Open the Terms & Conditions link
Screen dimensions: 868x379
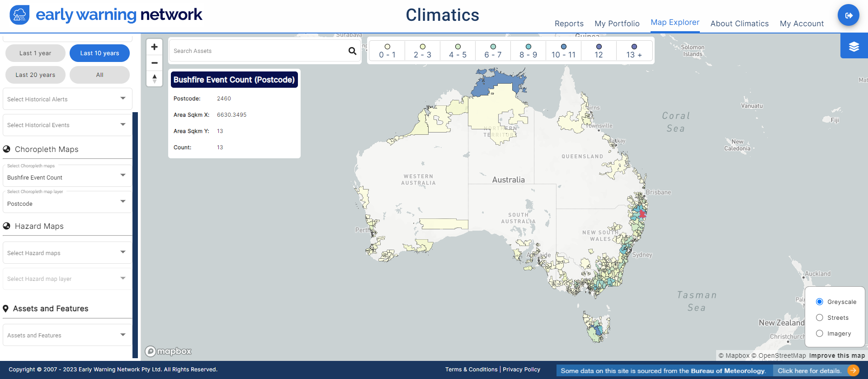[x=471, y=370]
